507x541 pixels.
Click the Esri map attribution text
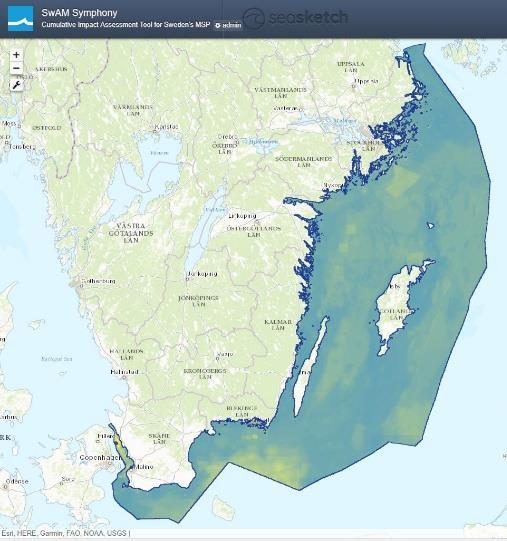[x=65, y=533]
